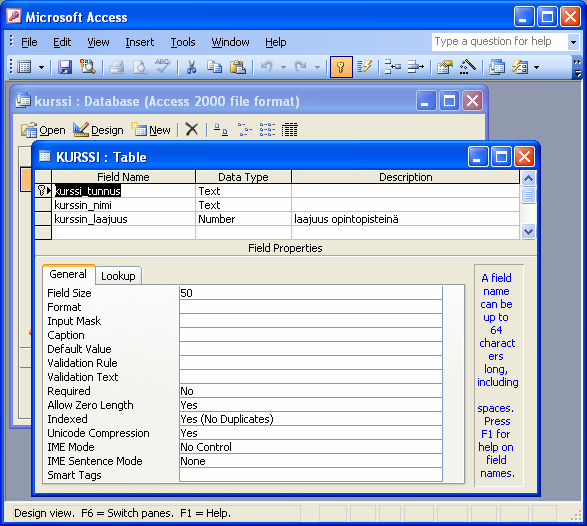Click New in the kurssi Database window
Image resolution: width=587 pixels, height=526 pixels.
tap(150, 130)
